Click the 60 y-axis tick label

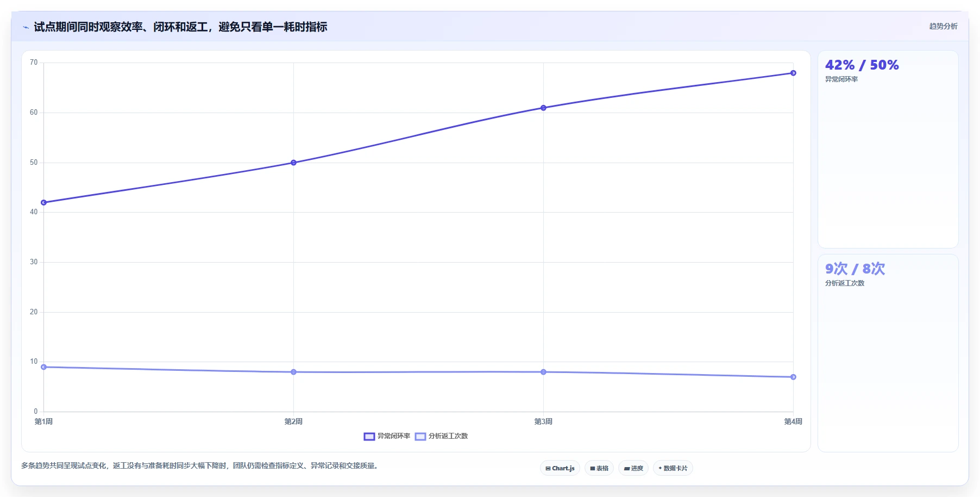[34, 113]
